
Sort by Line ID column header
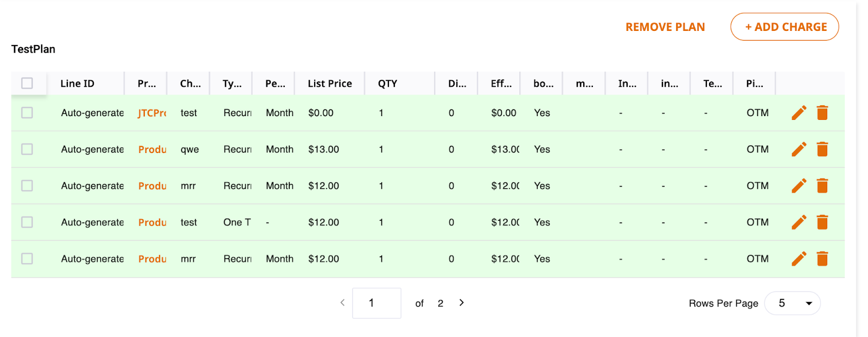click(x=77, y=84)
